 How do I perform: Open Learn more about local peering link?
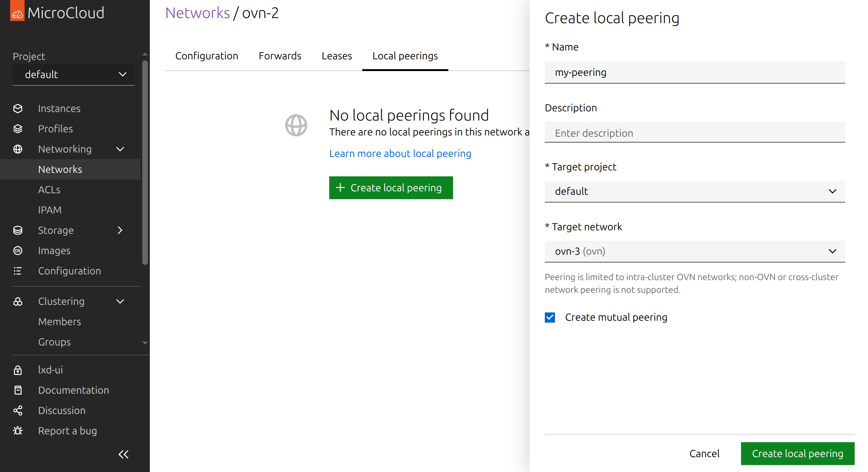(x=400, y=154)
